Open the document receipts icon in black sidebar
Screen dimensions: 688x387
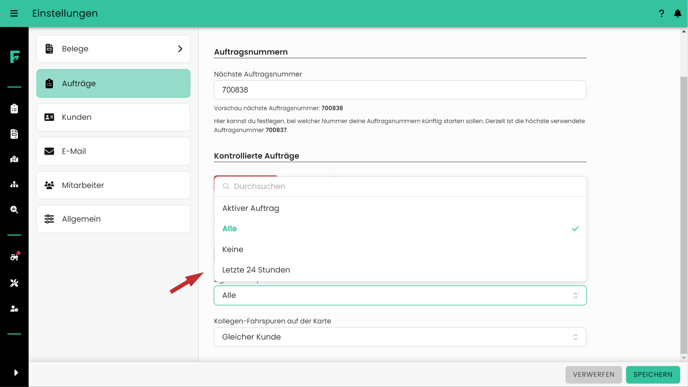14,134
